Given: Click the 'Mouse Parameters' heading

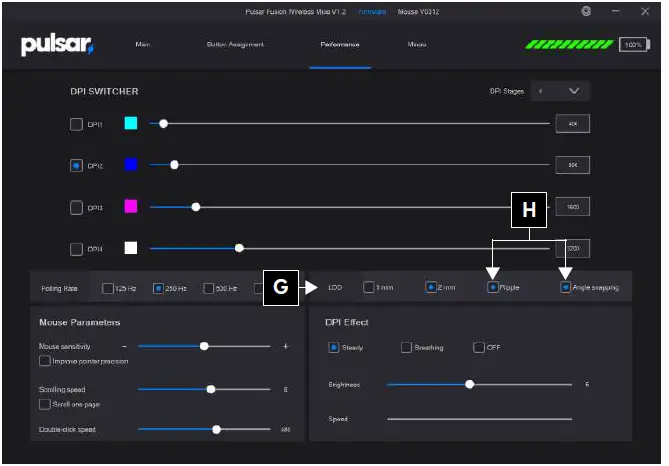Looking at the screenshot, I should (79, 322).
